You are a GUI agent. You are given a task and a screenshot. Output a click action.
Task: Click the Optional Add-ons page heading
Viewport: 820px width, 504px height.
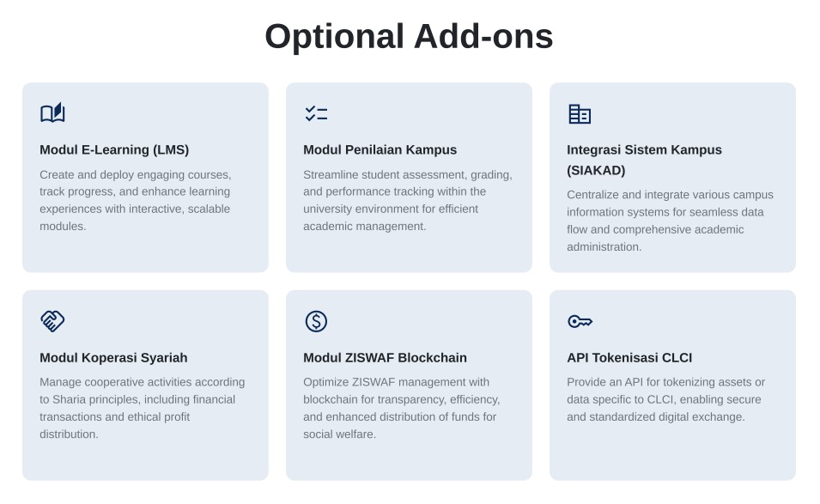(409, 36)
